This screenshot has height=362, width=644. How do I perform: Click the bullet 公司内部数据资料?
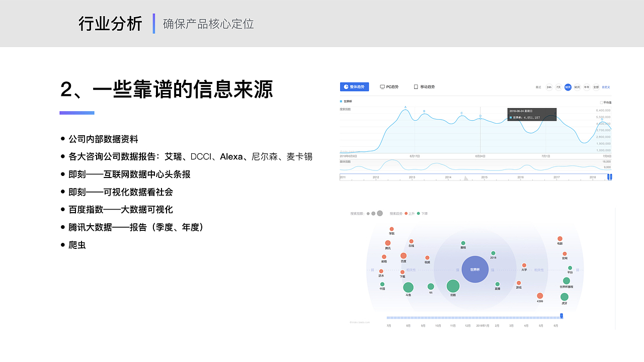coord(103,139)
